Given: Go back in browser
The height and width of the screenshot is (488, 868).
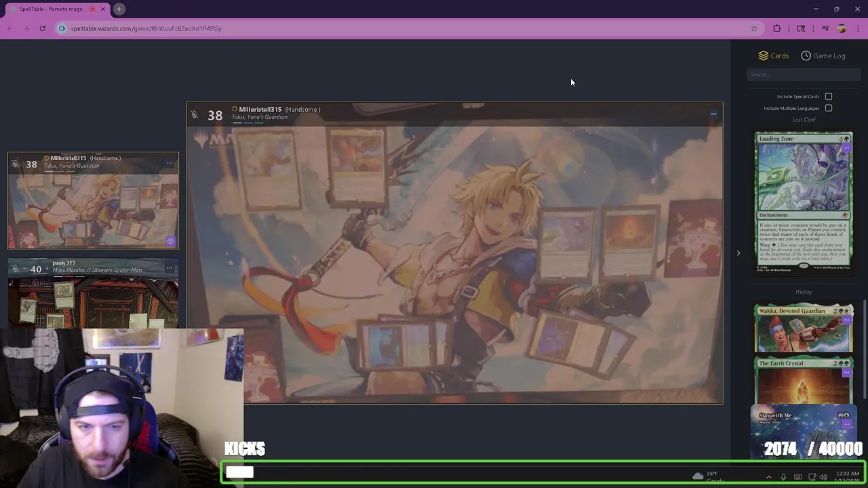Looking at the screenshot, I should tap(9, 28).
